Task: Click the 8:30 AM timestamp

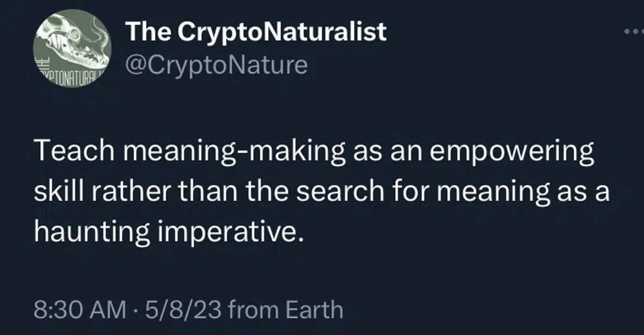Action: [80, 309]
